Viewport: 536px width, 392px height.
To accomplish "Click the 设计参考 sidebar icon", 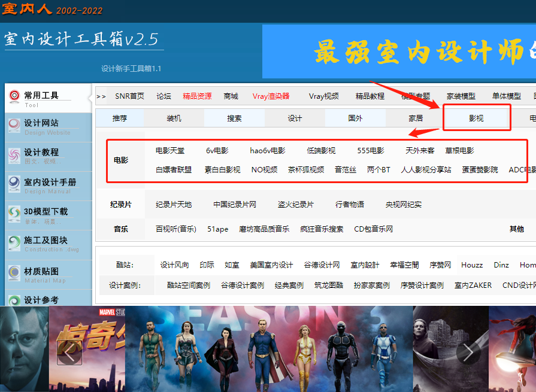I will [14, 300].
